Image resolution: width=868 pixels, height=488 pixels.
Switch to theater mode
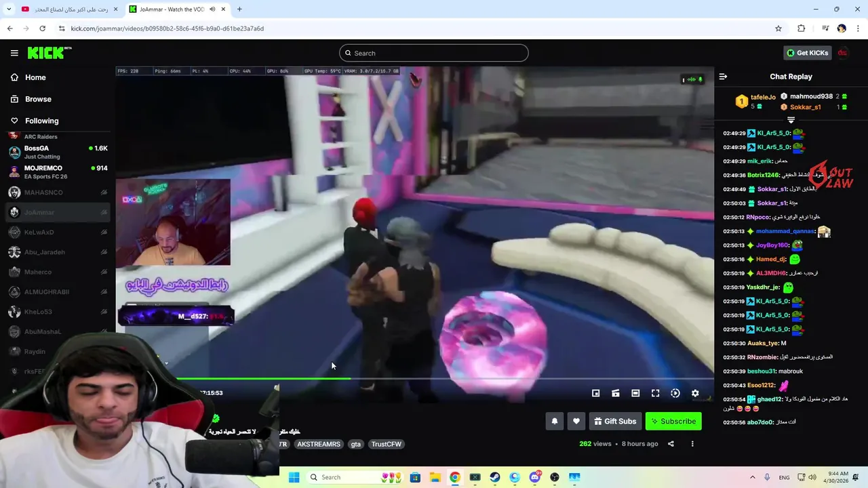(x=635, y=393)
